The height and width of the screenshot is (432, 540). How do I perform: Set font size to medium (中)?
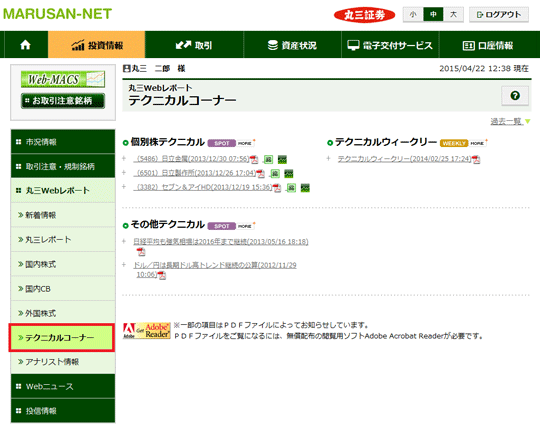pyautogui.click(x=433, y=14)
